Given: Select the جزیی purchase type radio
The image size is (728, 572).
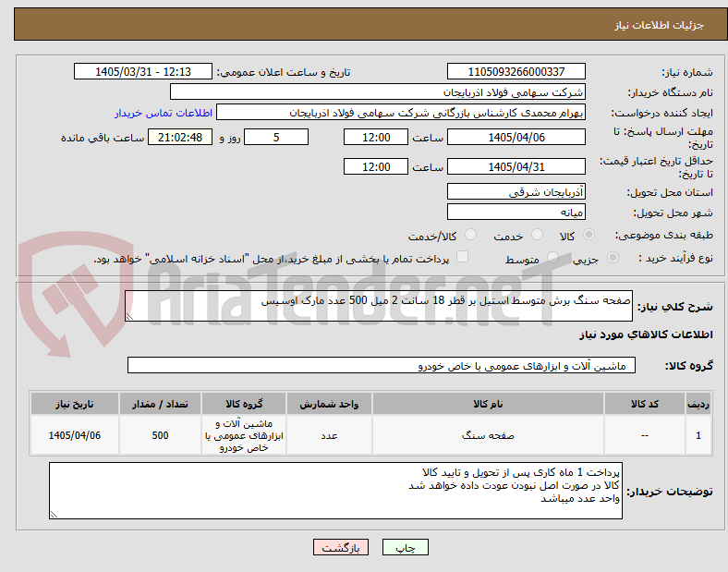Looking at the screenshot, I should click(613, 258).
